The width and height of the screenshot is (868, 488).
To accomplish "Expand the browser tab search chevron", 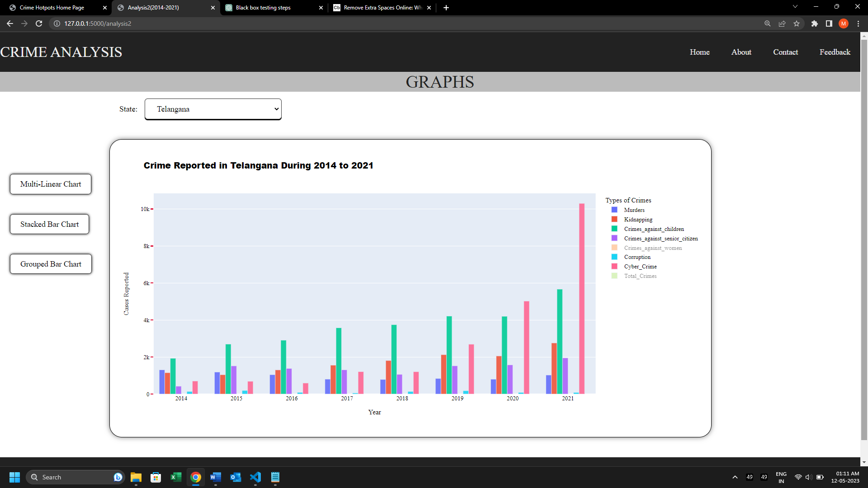I will tap(795, 6).
